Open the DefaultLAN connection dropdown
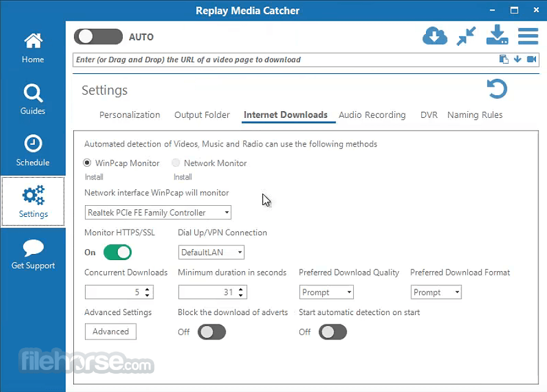 (211, 252)
